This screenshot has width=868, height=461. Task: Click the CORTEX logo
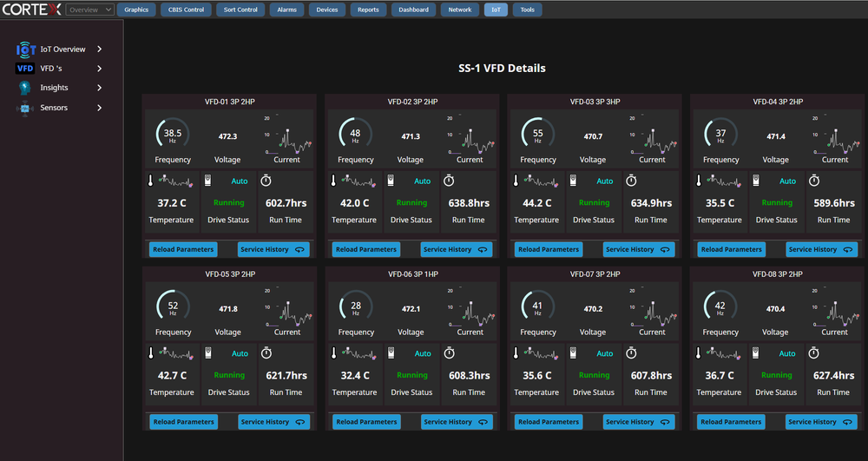[31, 9]
